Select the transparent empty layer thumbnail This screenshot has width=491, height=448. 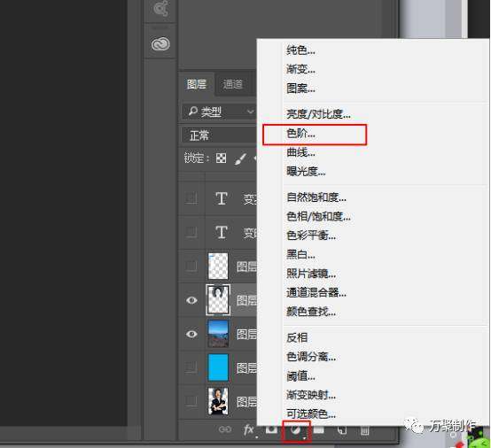pos(218,266)
